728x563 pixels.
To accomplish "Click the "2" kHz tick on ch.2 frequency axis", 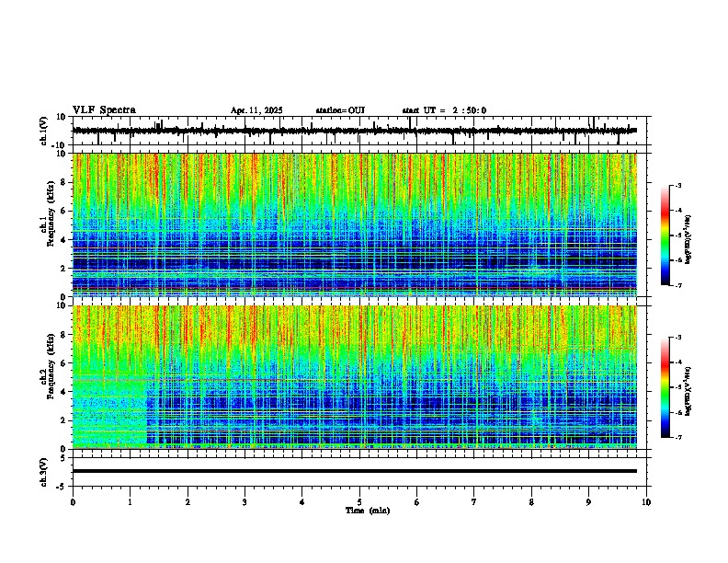I will tap(64, 420).
